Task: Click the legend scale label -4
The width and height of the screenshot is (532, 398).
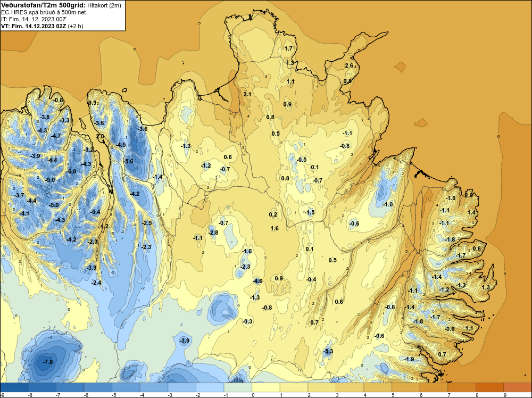Action: [142, 395]
